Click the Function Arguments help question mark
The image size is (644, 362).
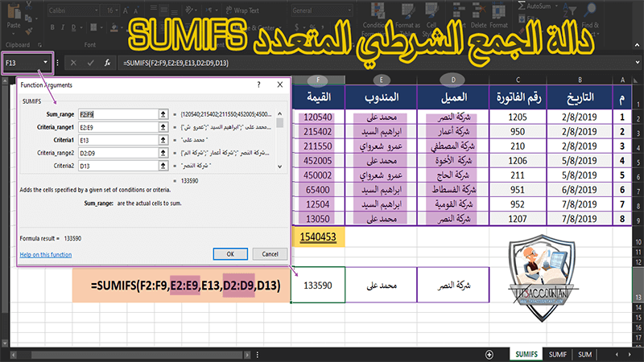click(258, 84)
